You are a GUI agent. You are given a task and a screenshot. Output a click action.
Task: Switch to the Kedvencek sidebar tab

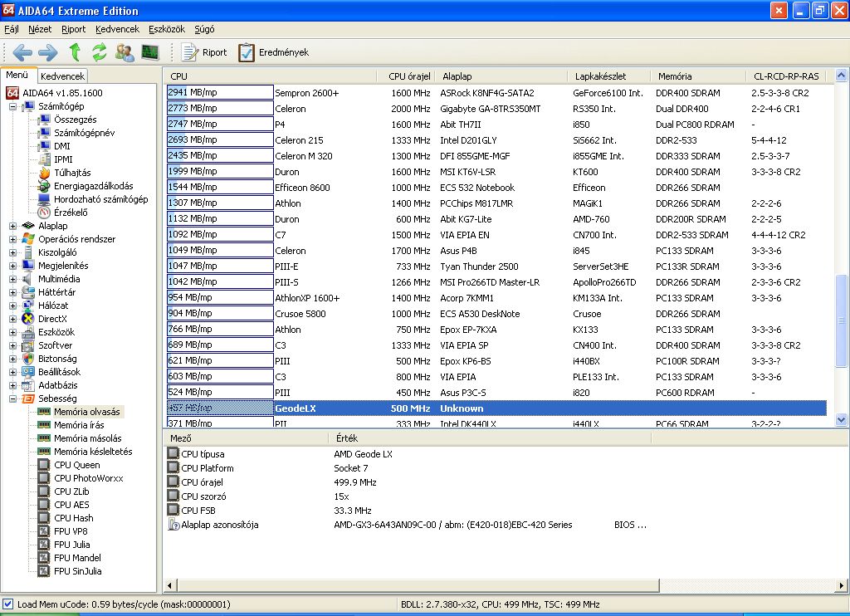[x=62, y=76]
